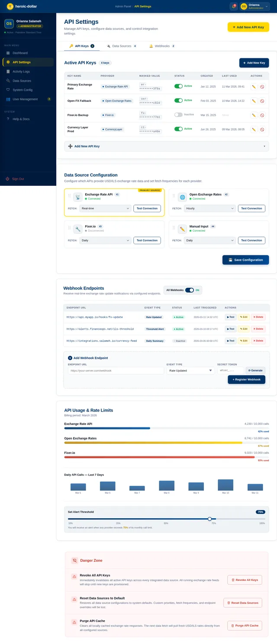Click edit pencil for Primary Exchange Rate key

[x=254, y=86]
